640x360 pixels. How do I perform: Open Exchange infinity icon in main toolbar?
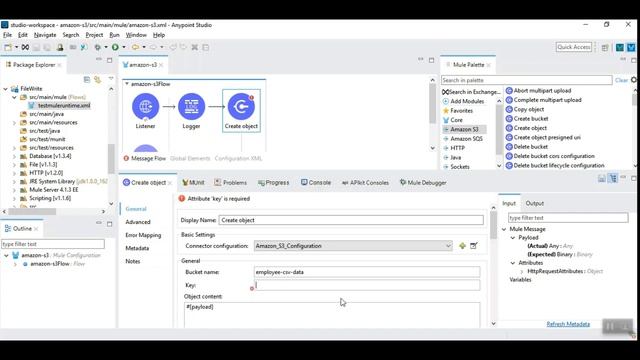25,47
